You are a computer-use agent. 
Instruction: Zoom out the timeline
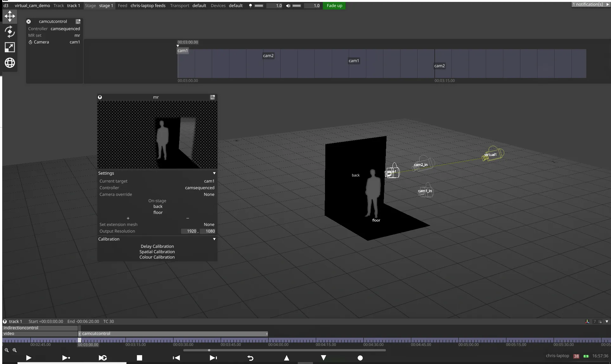pyautogui.click(x=7, y=350)
